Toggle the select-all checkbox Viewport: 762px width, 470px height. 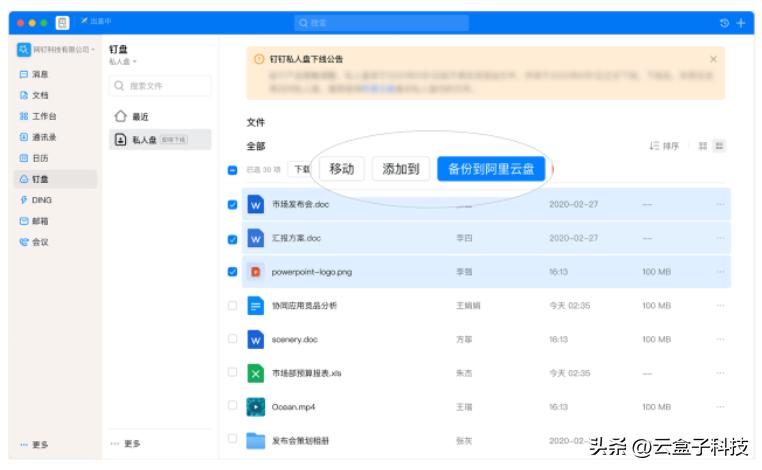(x=232, y=170)
